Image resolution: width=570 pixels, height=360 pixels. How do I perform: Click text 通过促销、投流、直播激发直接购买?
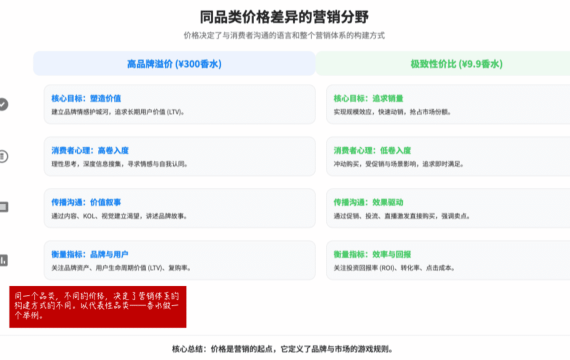tap(386, 216)
